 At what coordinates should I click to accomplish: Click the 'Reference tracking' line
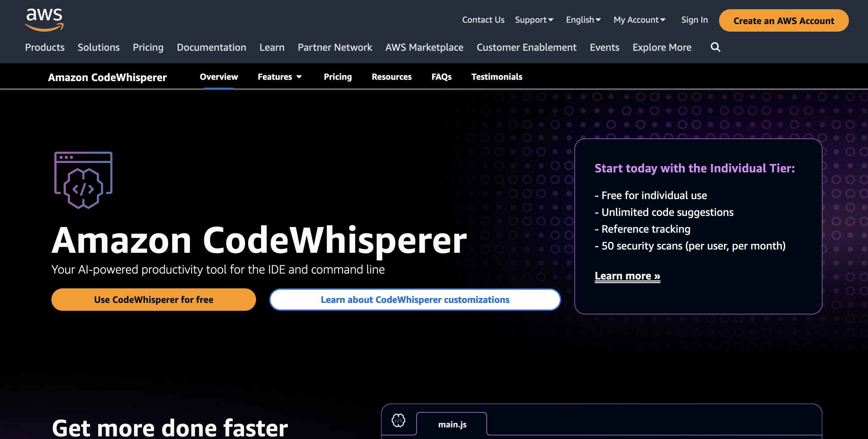tap(643, 229)
